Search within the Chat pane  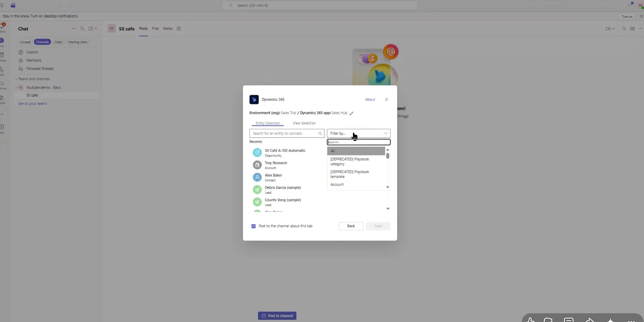coord(82,29)
